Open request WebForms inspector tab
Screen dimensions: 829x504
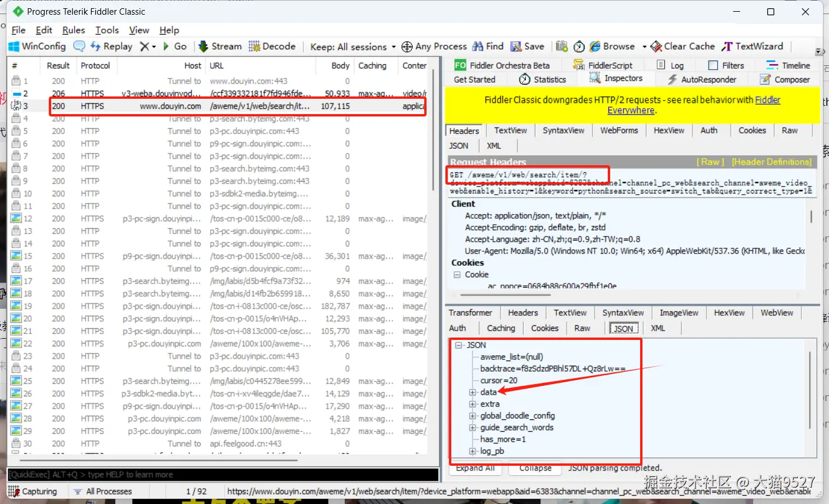point(619,131)
